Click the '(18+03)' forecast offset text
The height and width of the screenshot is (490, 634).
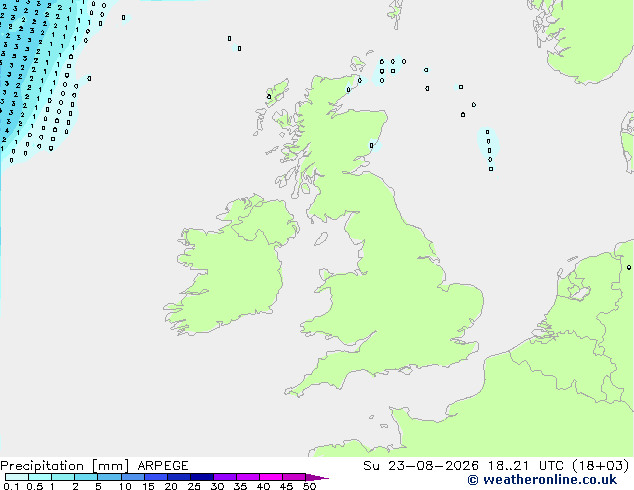[x=601, y=466]
